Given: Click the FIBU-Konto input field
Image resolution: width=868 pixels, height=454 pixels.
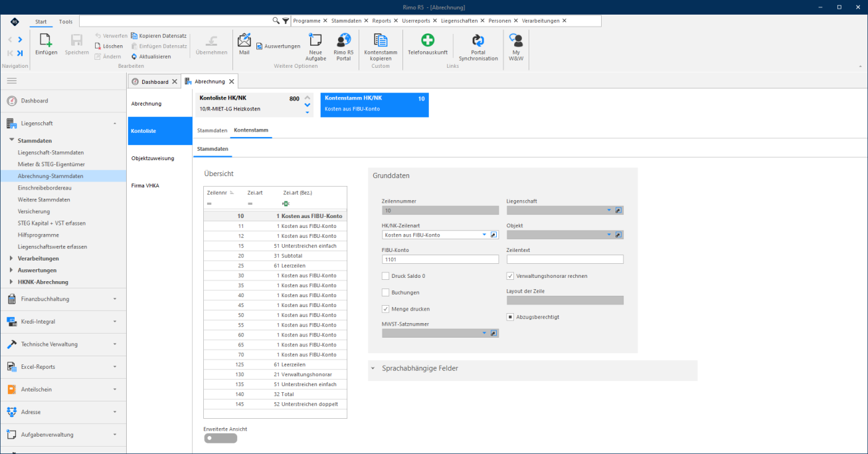Looking at the screenshot, I should pos(440,259).
